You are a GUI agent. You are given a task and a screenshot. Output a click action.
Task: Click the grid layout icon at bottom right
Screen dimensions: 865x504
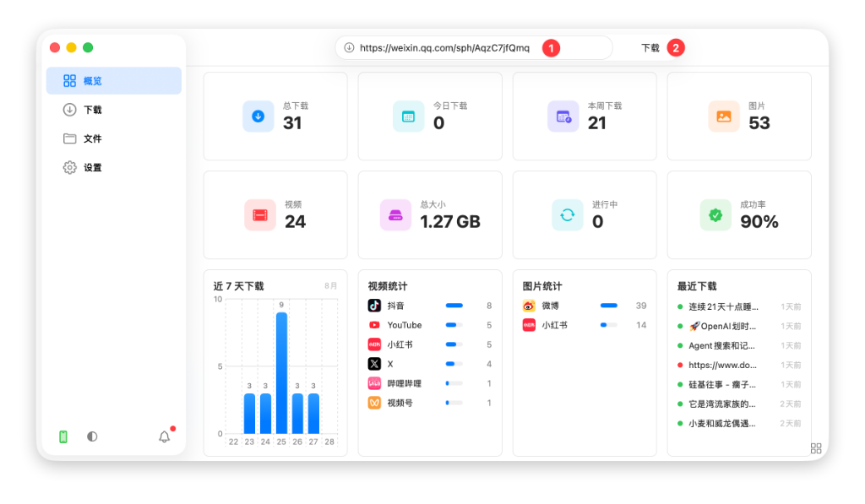tap(816, 448)
